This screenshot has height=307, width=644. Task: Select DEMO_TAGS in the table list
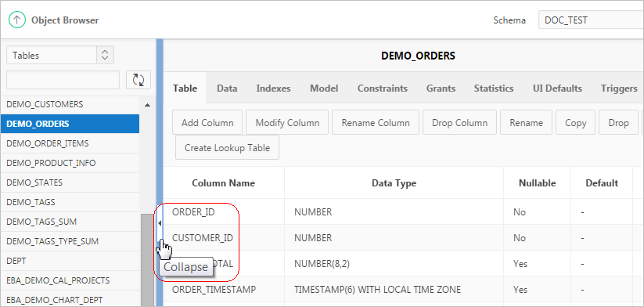70,202
